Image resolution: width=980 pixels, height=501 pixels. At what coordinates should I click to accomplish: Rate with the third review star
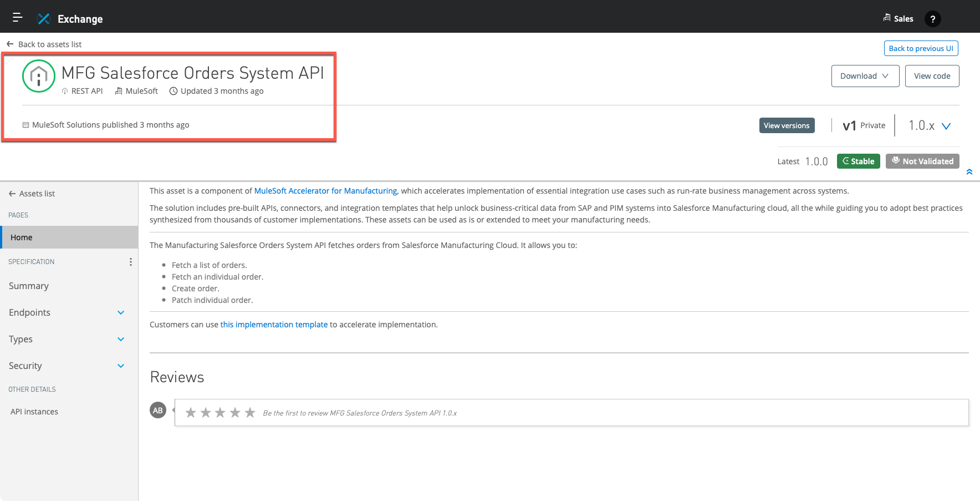[220, 412]
